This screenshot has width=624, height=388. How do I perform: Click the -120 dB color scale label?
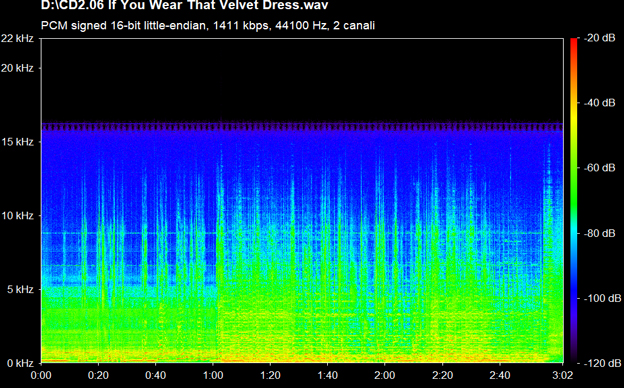pyautogui.click(x=603, y=363)
